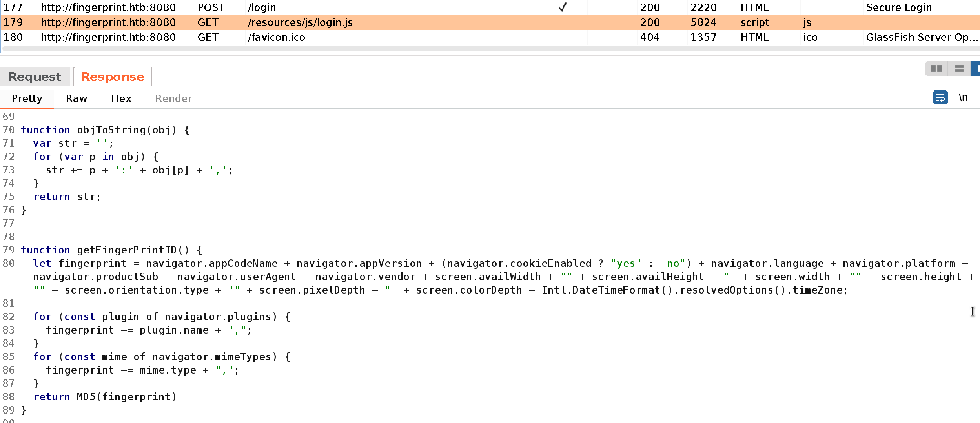Click the 5824 response length cell
The image size is (980, 423).
(x=703, y=22)
